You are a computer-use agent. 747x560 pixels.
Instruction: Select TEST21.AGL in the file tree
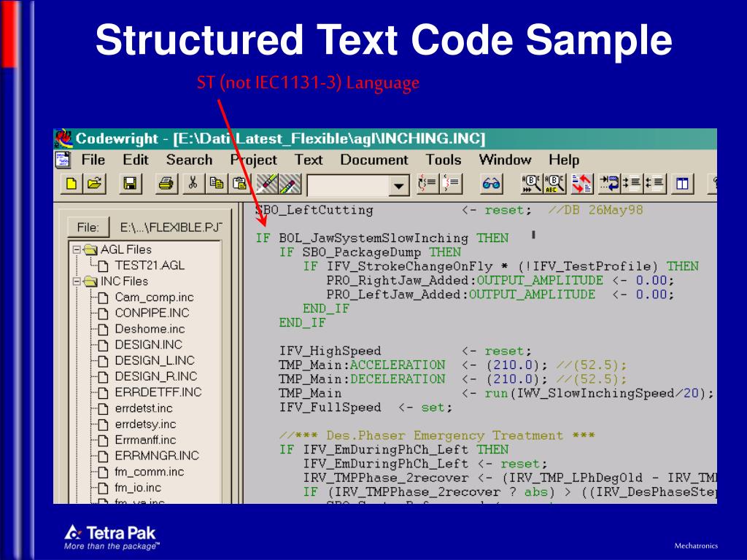pos(139,265)
